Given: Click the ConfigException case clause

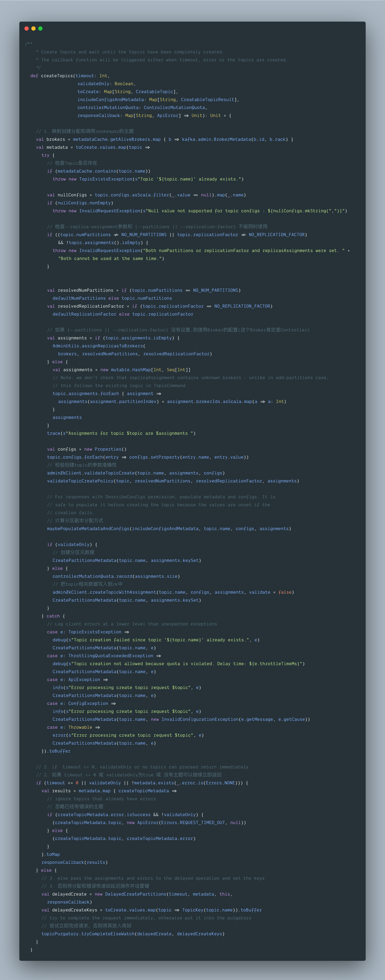Looking at the screenshot, I should 88,703.
